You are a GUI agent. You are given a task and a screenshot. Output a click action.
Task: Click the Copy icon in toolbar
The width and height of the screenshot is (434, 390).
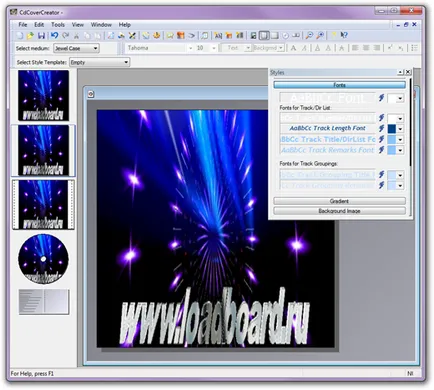pyautogui.click(x=87, y=35)
